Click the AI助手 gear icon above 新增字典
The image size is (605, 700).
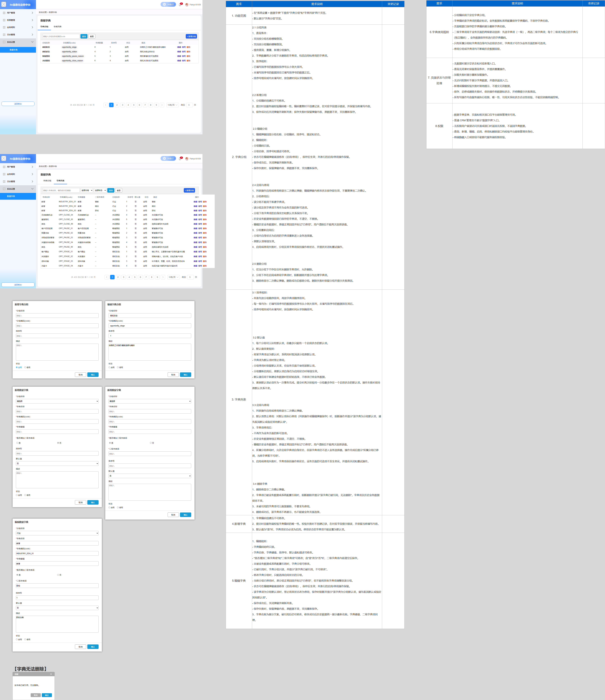tap(164, 158)
